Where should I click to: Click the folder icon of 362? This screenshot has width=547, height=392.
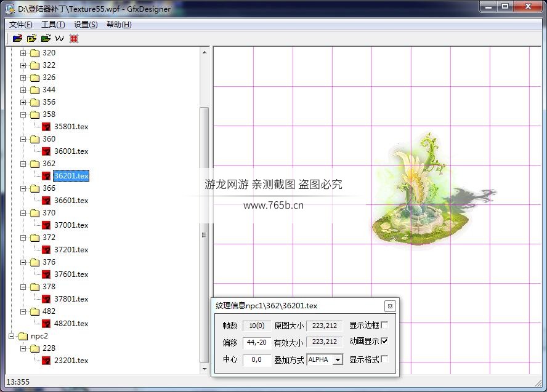34,164
